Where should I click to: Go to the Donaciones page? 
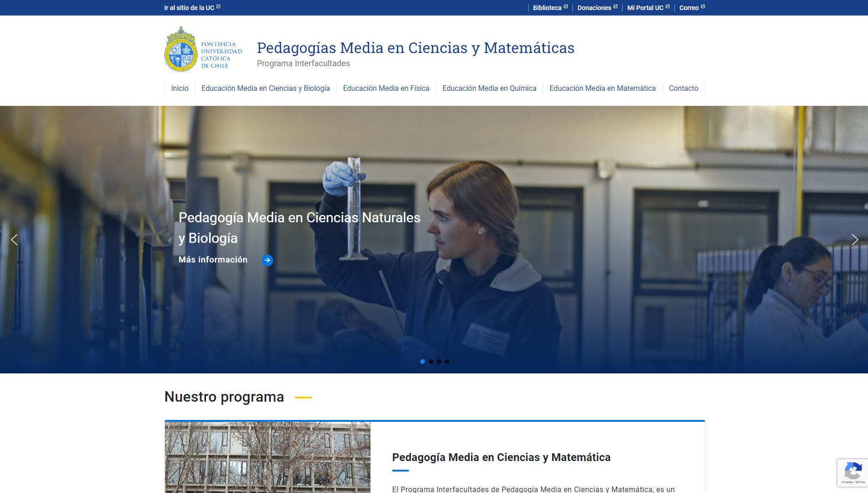point(597,8)
